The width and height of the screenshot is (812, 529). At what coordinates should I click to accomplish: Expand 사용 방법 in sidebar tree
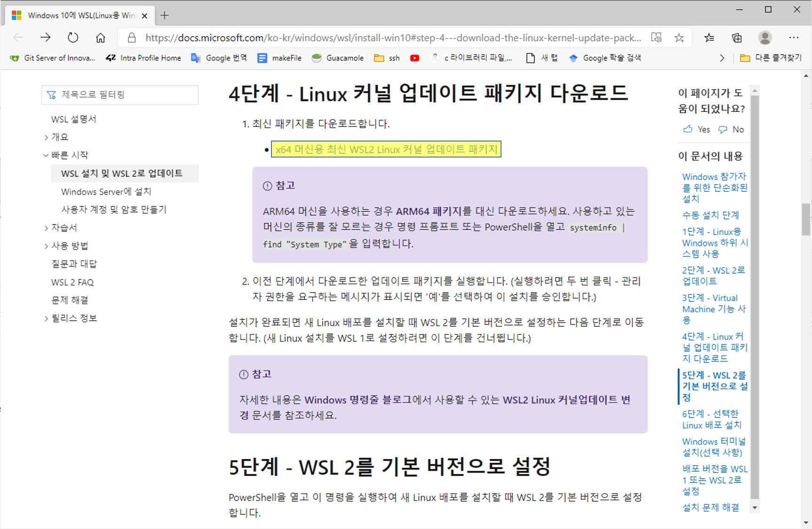pos(46,246)
